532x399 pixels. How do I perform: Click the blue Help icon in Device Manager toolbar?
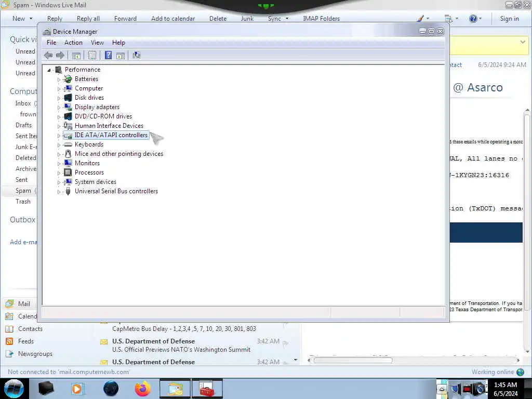[x=108, y=55]
